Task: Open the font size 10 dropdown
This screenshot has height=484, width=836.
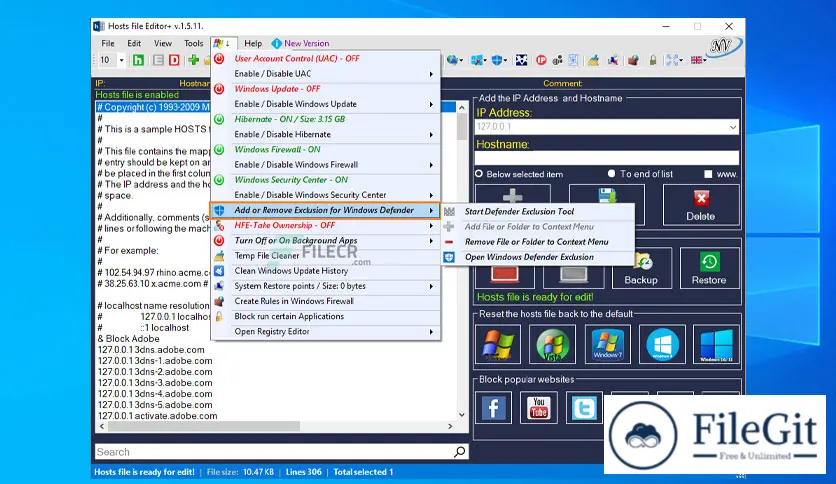Action: pos(121,60)
